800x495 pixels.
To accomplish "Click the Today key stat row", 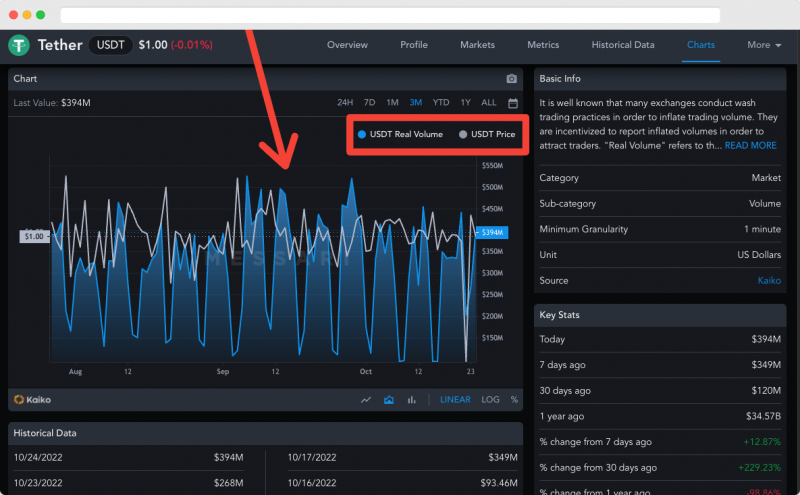I will click(x=660, y=339).
